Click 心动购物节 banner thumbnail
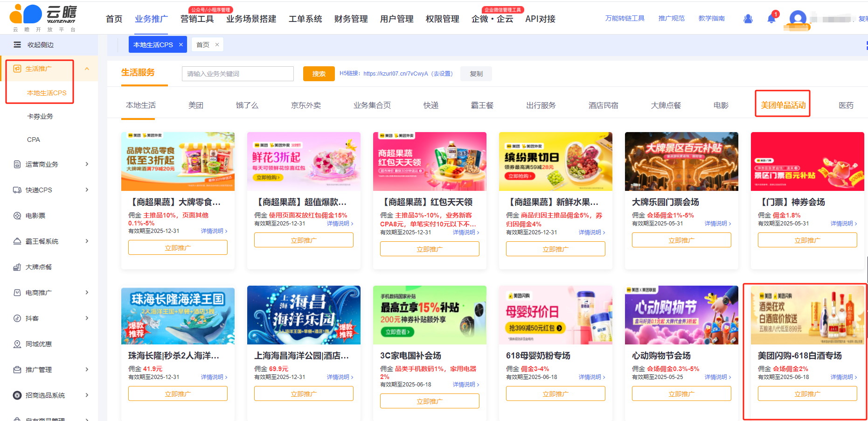The image size is (868, 421). click(681, 315)
